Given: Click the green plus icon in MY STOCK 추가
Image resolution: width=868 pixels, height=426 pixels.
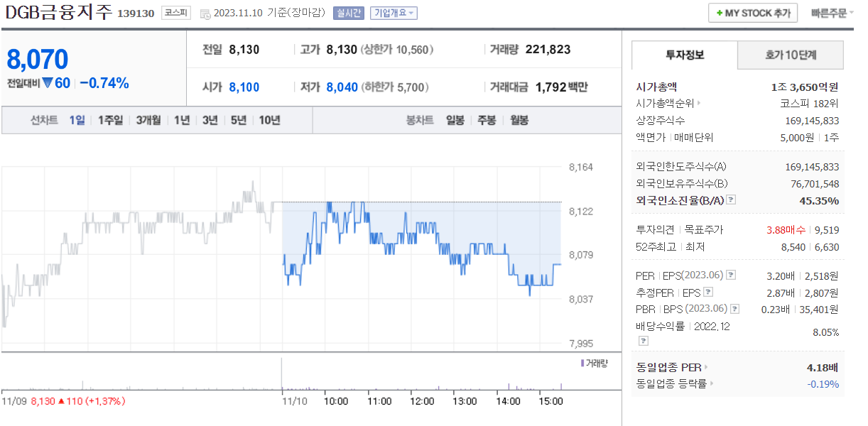Looking at the screenshot, I should coord(720,13).
